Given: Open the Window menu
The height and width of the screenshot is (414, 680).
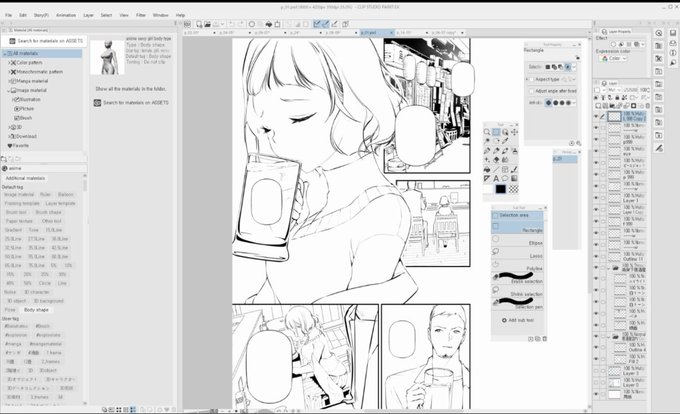Looking at the screenshot, I should pos(160,15).
